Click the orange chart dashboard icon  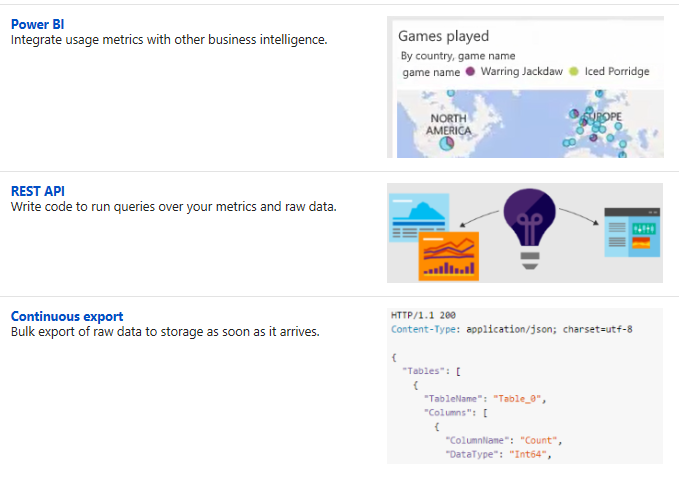[449, 255]
